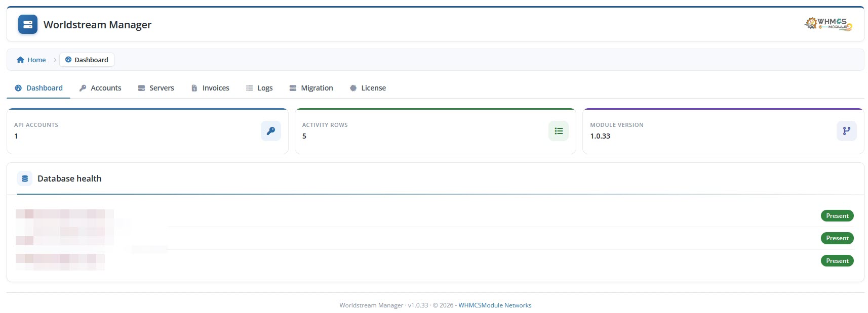Open the Logs tab
The width and height of the screenshot is (868, 313).
pos(259,88)
